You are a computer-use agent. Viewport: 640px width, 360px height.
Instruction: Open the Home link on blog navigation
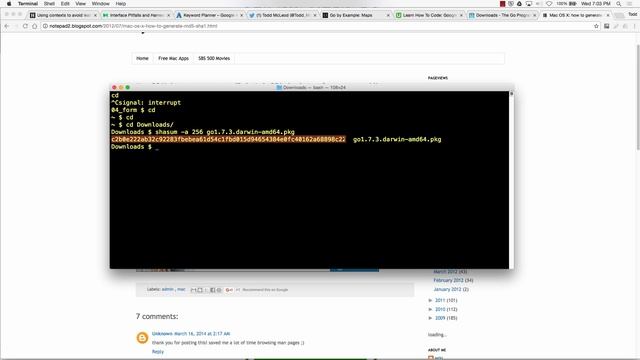pos(142,58)
